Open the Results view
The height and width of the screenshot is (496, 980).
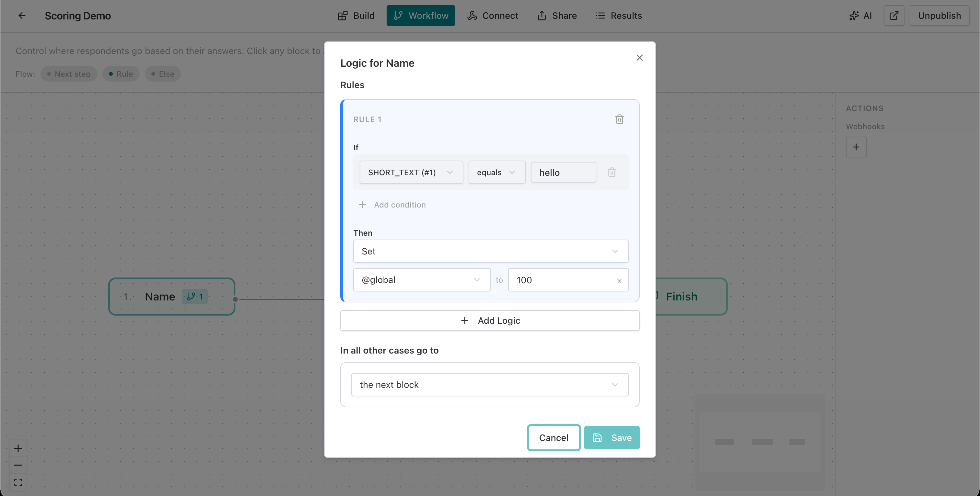[x=619, y=16]
